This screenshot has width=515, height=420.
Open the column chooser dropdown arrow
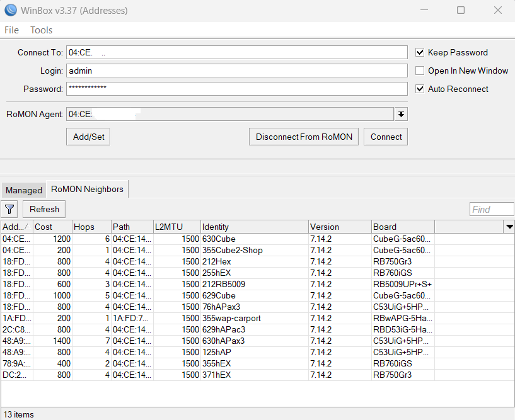(509, 227)
